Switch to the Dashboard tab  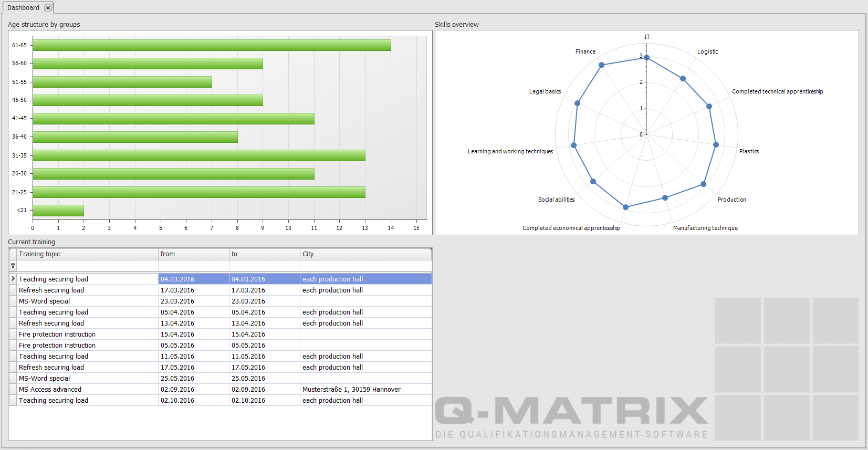[23, 8]
